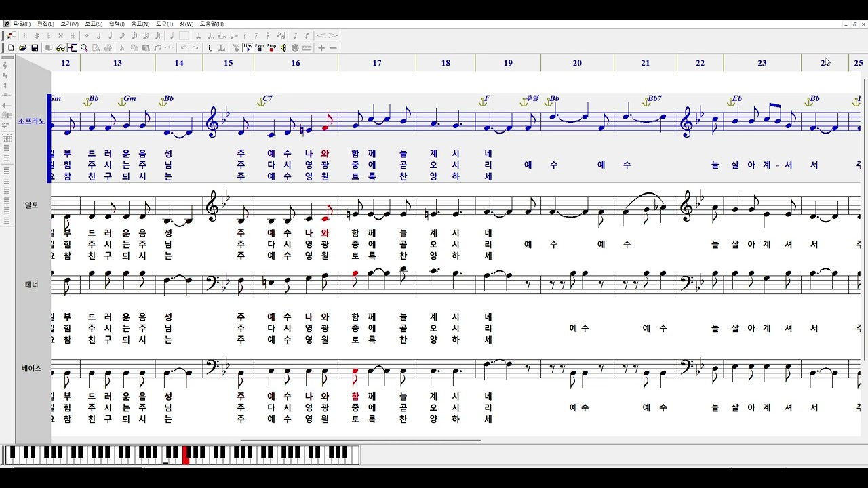This screenshot has height=488, width=868.
Task: Select the dotted note modifier
Action: pos(198,35)
